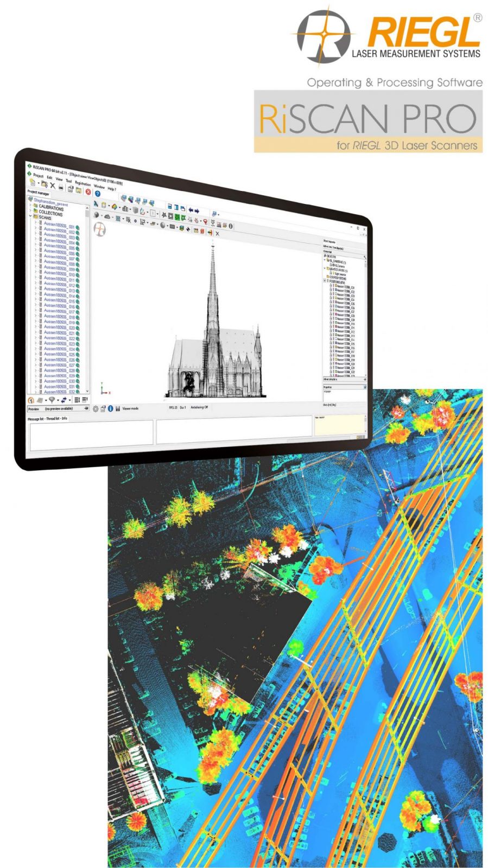This screenshot has height=868, width=488.
Task: Click the red stop circle icon
Action: pos(88,192)
